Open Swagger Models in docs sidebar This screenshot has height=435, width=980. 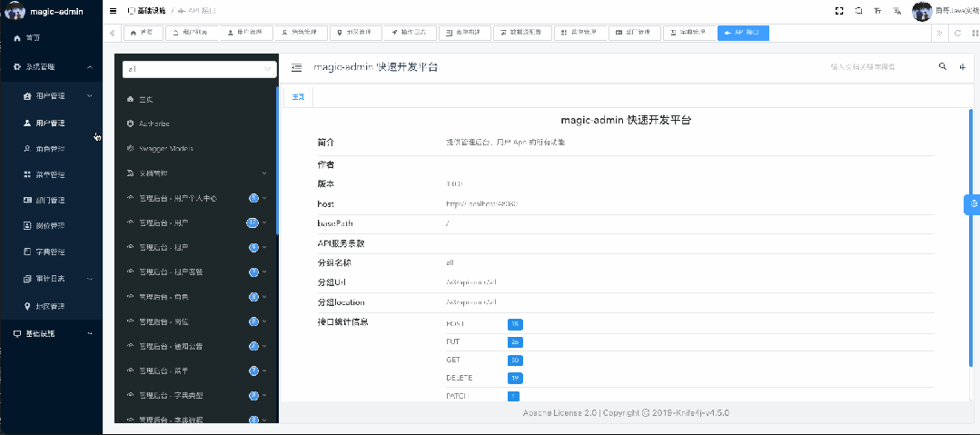(165, 148)
